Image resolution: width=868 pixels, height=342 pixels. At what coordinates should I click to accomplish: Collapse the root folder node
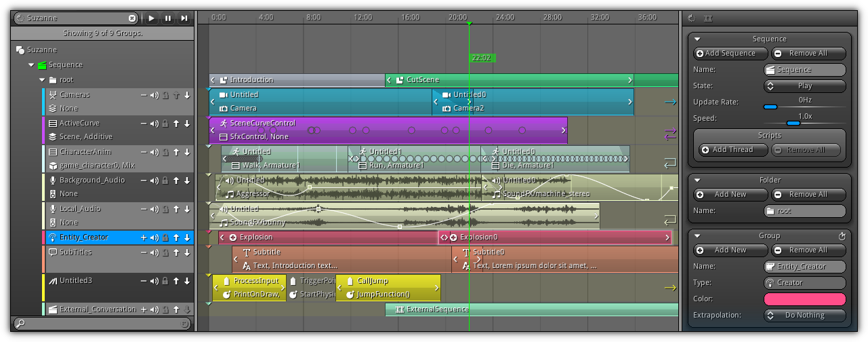pyautogui.click(x=42, y=80)
